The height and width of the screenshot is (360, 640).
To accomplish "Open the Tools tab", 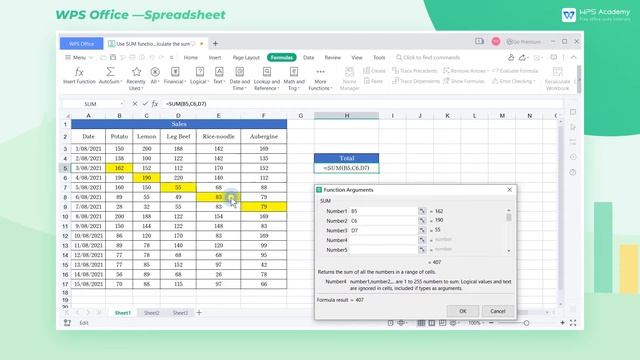I will [x=379, y=58].
